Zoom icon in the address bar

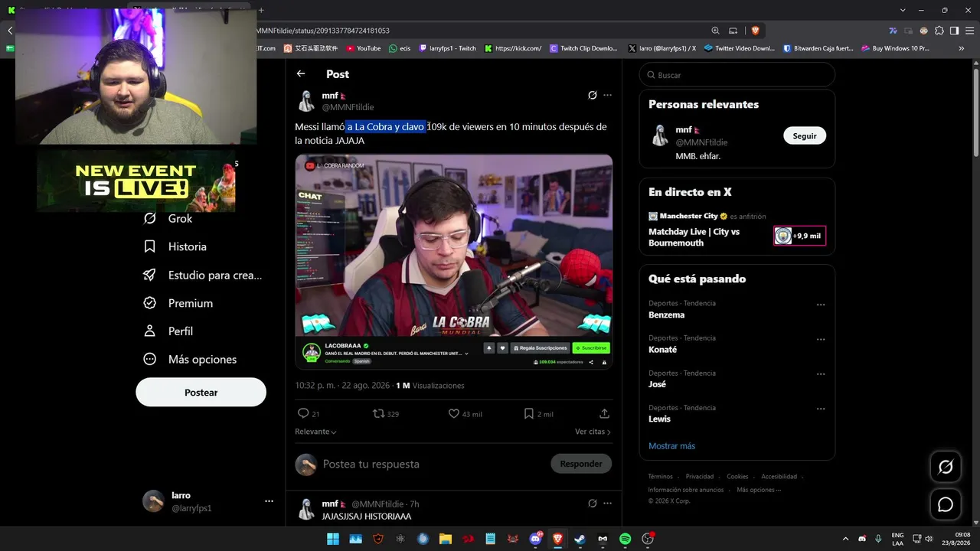coord(715,31)
